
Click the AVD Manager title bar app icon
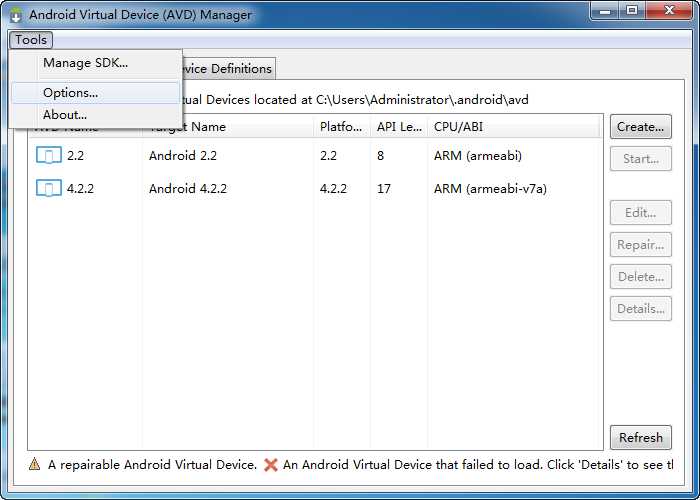click(x=16, y=15)
